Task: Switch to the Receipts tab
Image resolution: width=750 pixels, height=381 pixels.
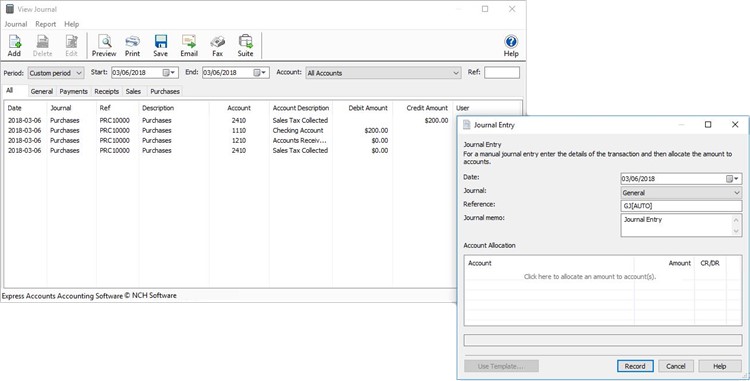Action: pyautogui.click(x=107, y=91)
